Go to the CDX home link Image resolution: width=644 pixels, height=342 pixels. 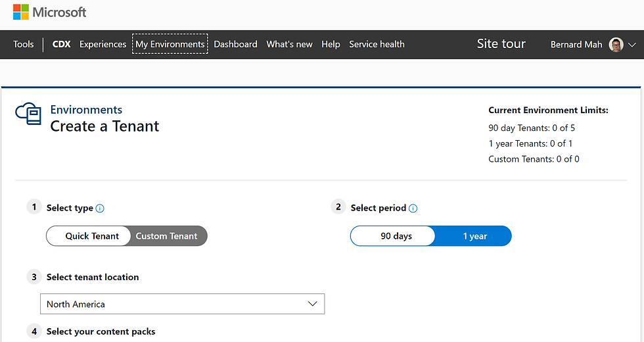click(62, 45)
